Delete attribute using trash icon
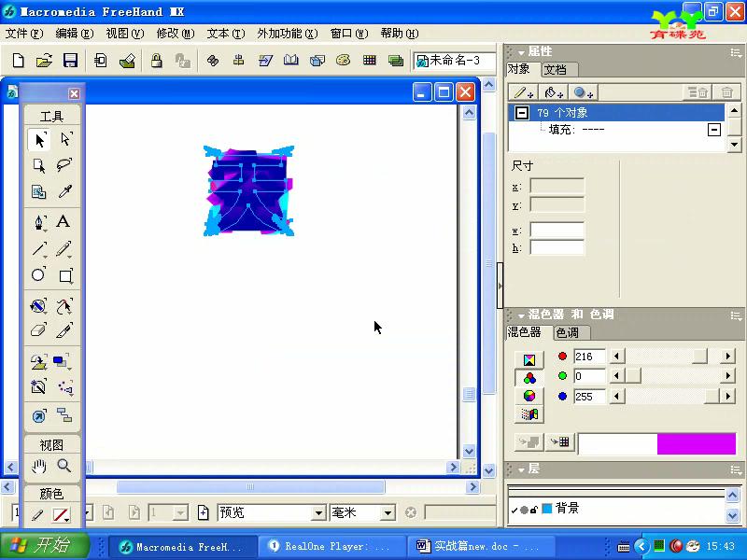 726,92
